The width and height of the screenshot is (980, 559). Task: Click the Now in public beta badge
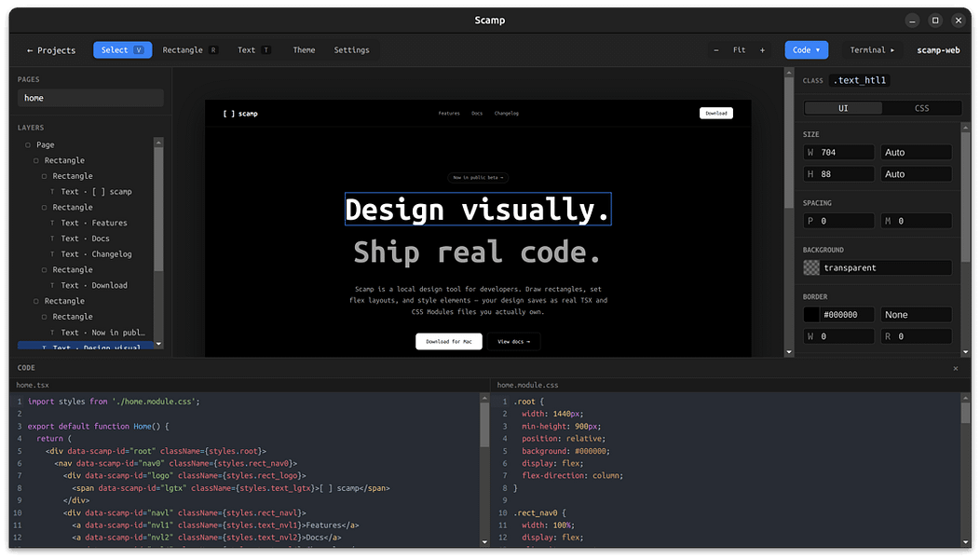tap(478, 178)
